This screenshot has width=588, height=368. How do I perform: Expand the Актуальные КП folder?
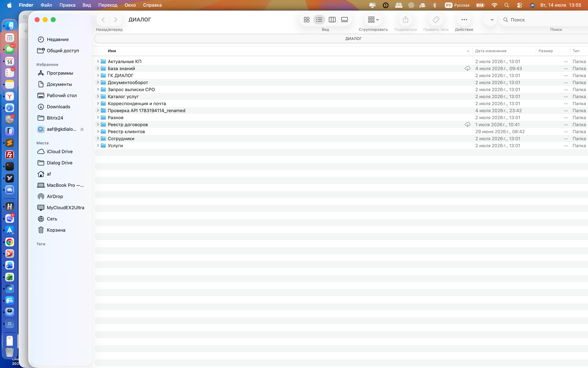pos(98,61)
